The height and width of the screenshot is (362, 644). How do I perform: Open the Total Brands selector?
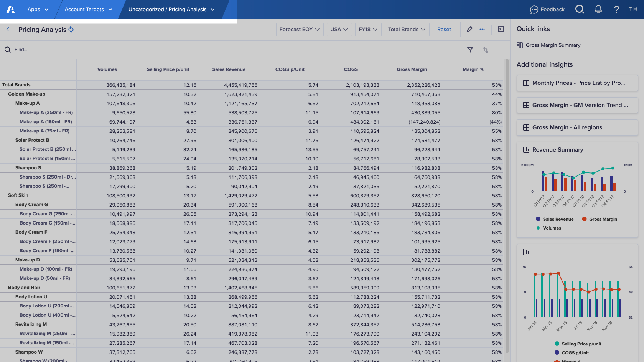point(407,30)
